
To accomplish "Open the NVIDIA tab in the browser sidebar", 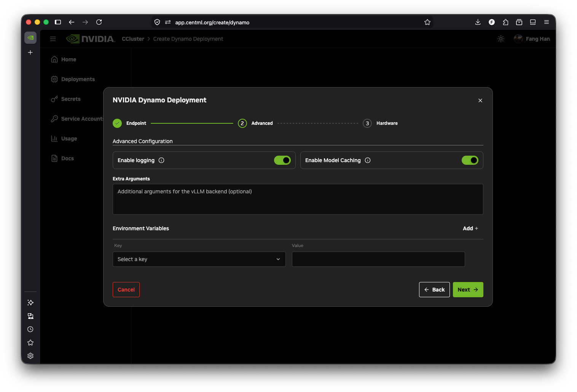I will tap(30, 38).
